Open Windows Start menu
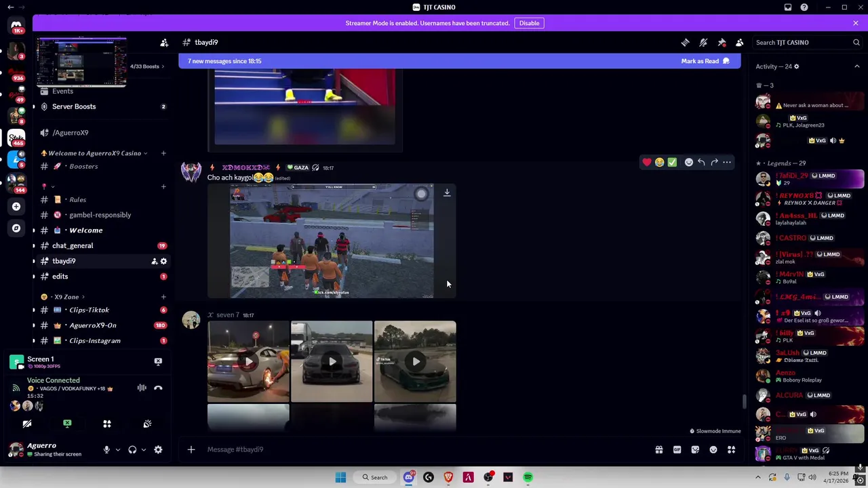This screenshot has height=488, width=868. (340, 477)
